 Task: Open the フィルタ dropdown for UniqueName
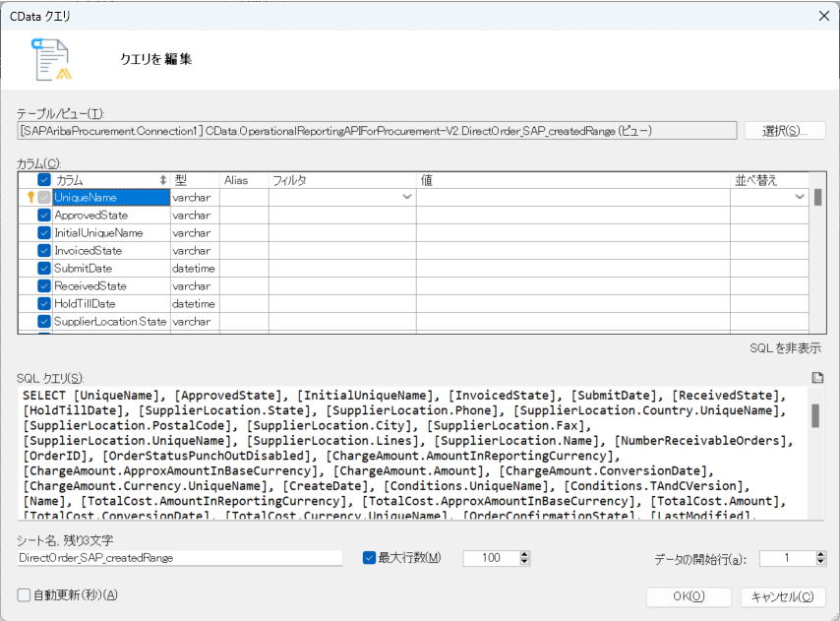tap(407, 197)
